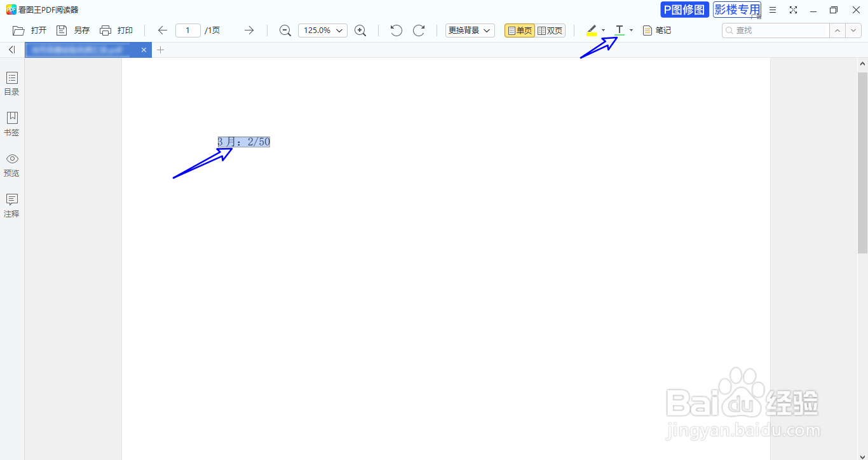The width and height of the screenshot is (868, 460).
Task: Select the yellow highlighter tool
Action: pos(592,30)
